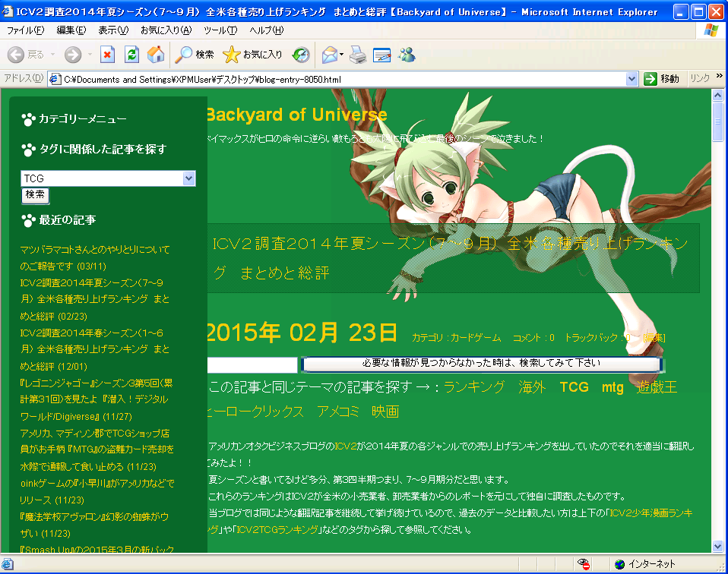Click the 映画 tag link
Image resolution: width=728 pixels, height=574 pixels.
[385, 412]
